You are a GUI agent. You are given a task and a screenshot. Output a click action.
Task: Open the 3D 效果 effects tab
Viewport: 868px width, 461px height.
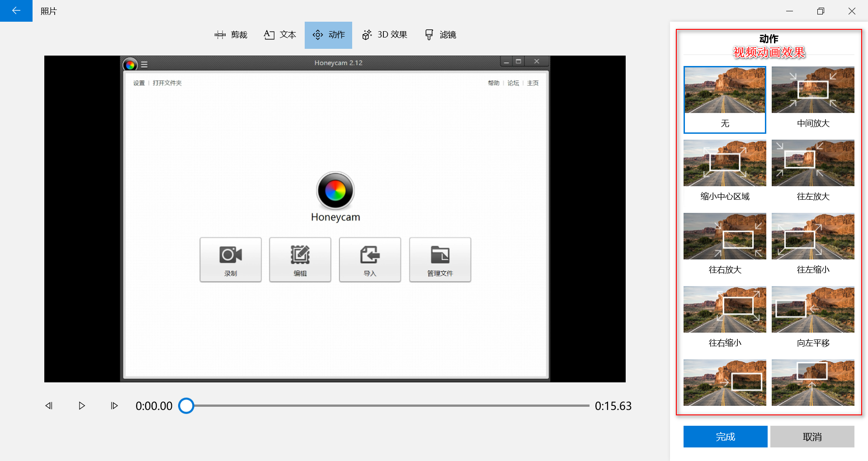point(385,35)
